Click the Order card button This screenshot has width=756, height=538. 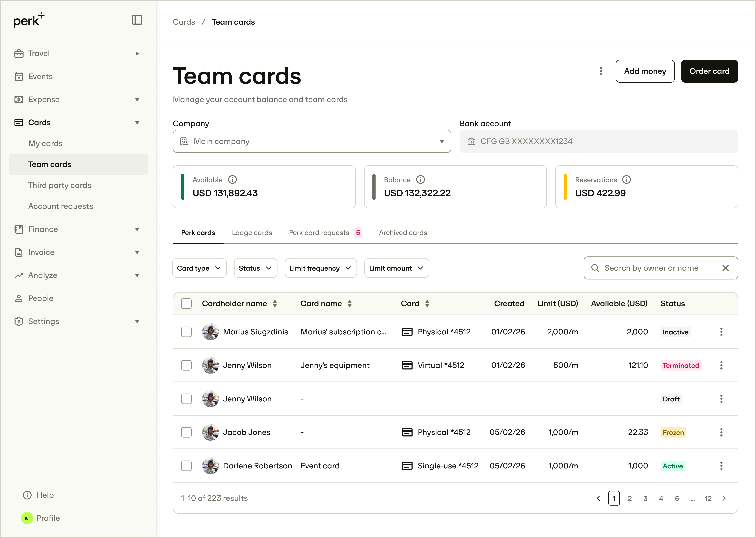[709, 71]
